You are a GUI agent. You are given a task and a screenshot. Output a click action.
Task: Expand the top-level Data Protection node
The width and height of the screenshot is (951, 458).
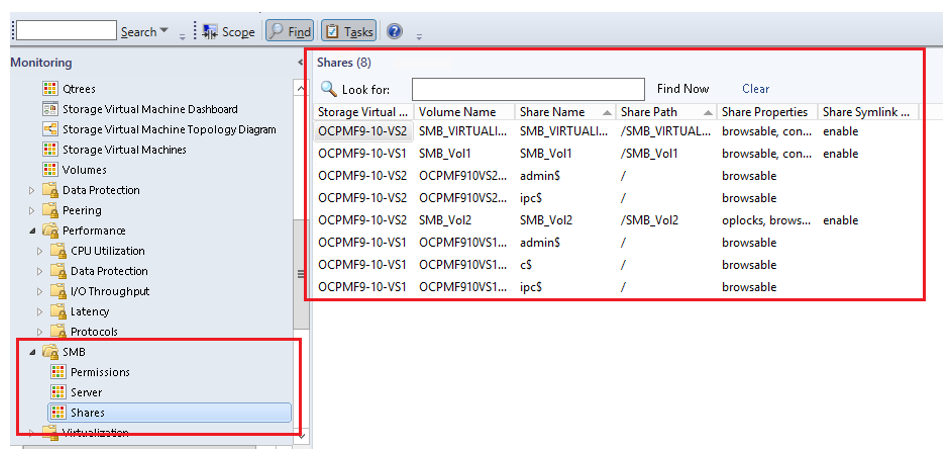coord(32,190)
